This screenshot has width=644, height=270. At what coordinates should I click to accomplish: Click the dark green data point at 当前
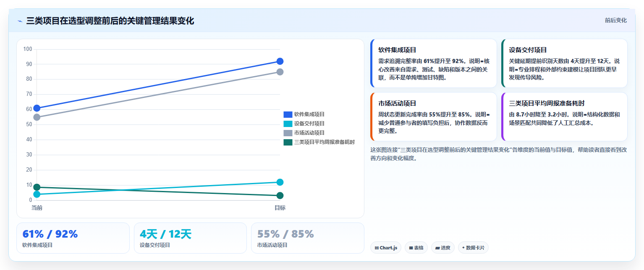coord(37,187)
